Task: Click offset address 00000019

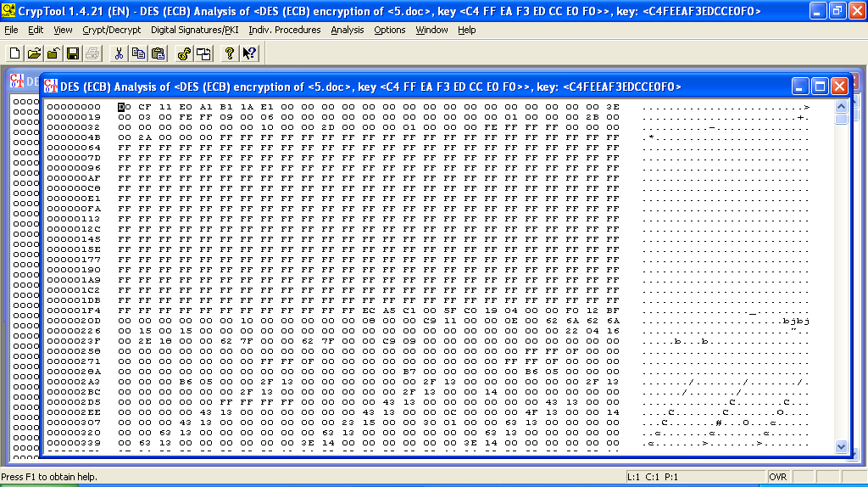Action: click(x=74, y=117)
